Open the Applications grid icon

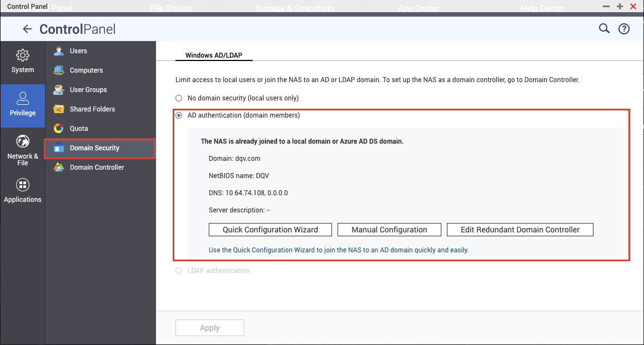(x=23, y=185)
